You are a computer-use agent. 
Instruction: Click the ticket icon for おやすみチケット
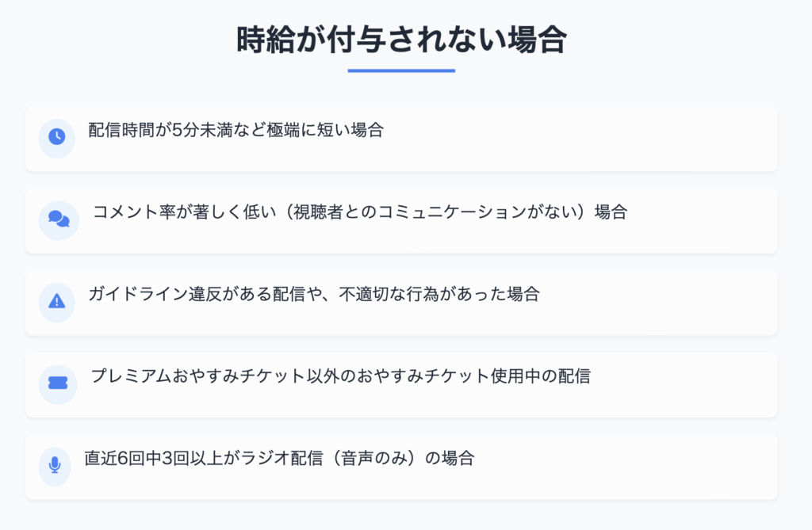point(57,383)
